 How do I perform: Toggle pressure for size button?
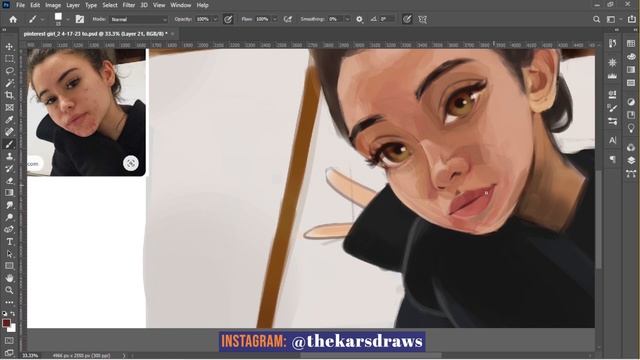click(407, 19)
